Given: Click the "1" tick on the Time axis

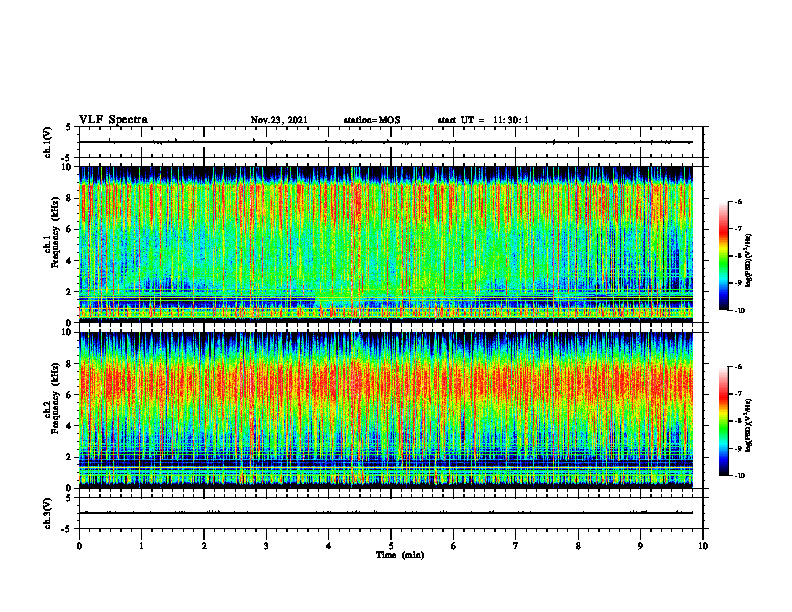Looking at the screenshot, I should tap(141, 546).
